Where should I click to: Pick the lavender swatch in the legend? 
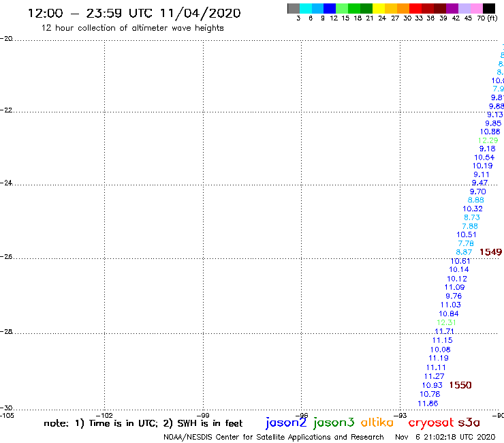[x=464, y=8]
